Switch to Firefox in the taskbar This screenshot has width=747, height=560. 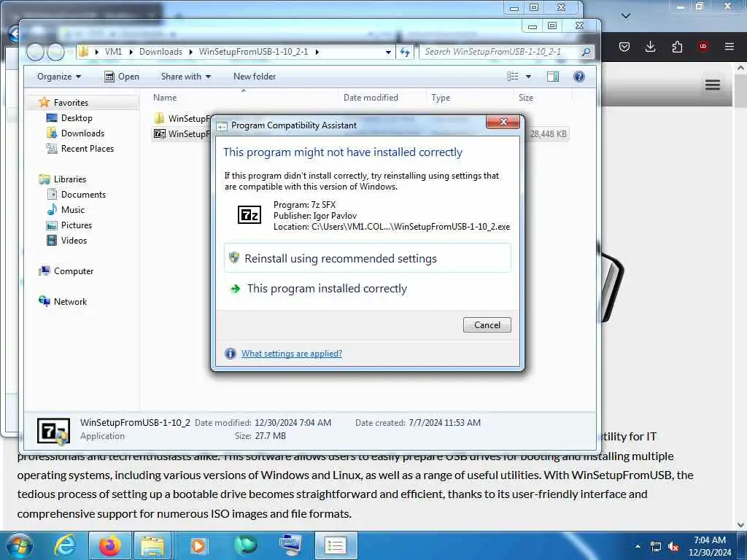coord(109,545)
